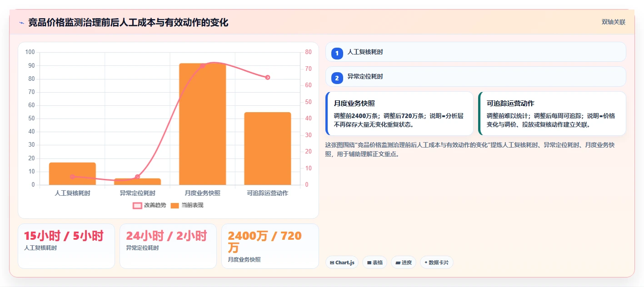Click the text 调整前难以统计 in 可追踪运营动作 card
The width and height of the screenshot is (644, 287).
(x=508, y=116)
